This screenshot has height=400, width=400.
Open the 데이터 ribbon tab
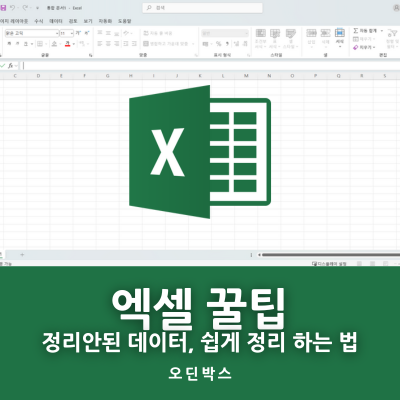[56, 21]
